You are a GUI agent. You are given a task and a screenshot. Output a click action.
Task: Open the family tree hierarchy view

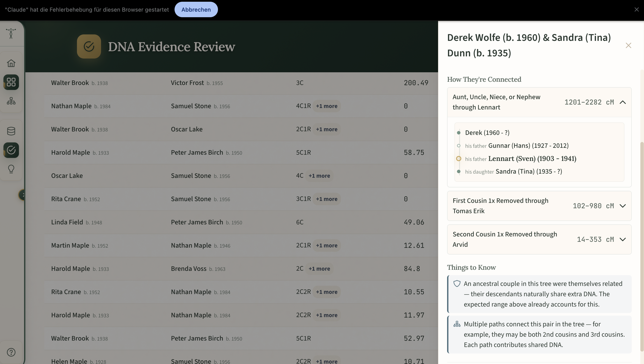(11, 101)
